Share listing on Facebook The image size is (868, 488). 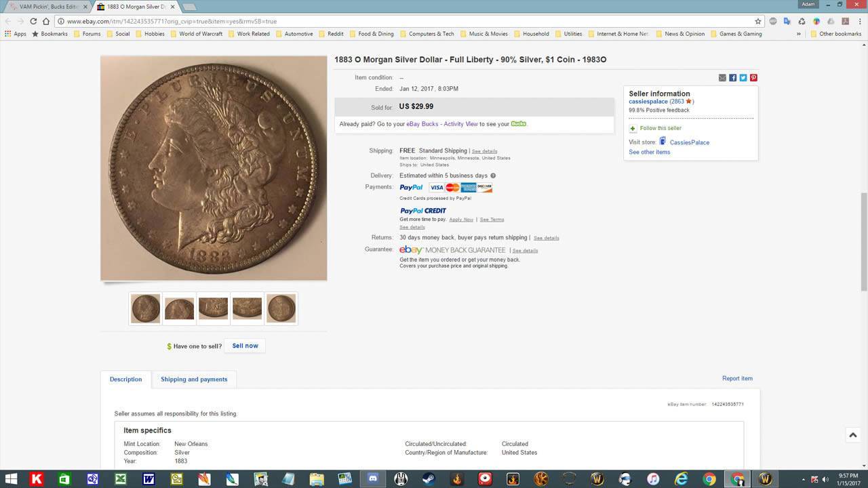[x=733, y=78]
